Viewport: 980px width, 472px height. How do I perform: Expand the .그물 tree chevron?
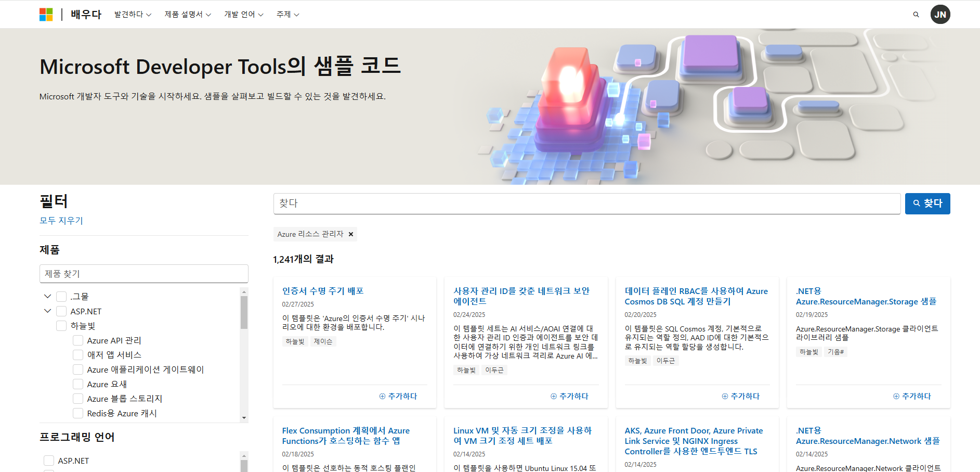point(47,296)
